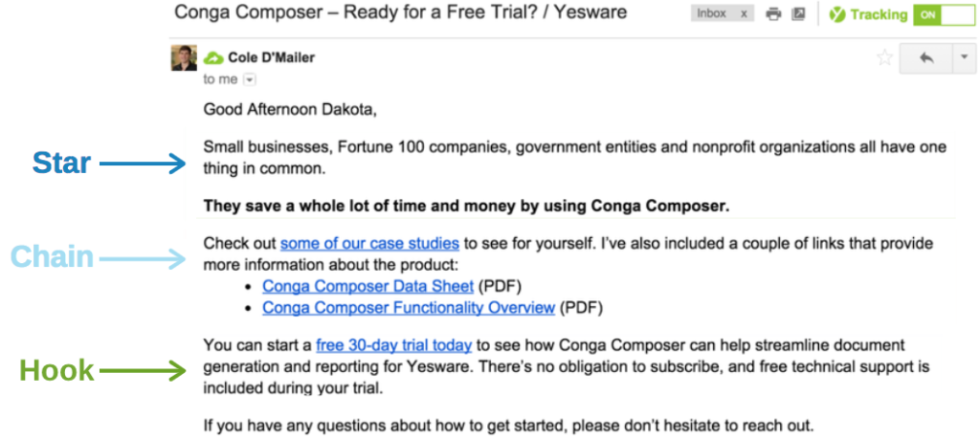
Task: Open Conga Composer Functionality Overview link
Action: click(x=409, y=307)
